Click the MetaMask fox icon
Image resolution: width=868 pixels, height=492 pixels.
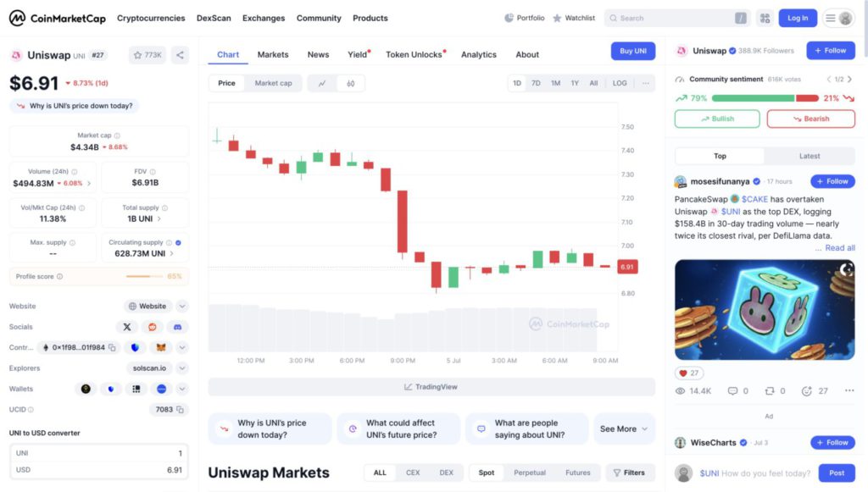(x=160, y=347)
